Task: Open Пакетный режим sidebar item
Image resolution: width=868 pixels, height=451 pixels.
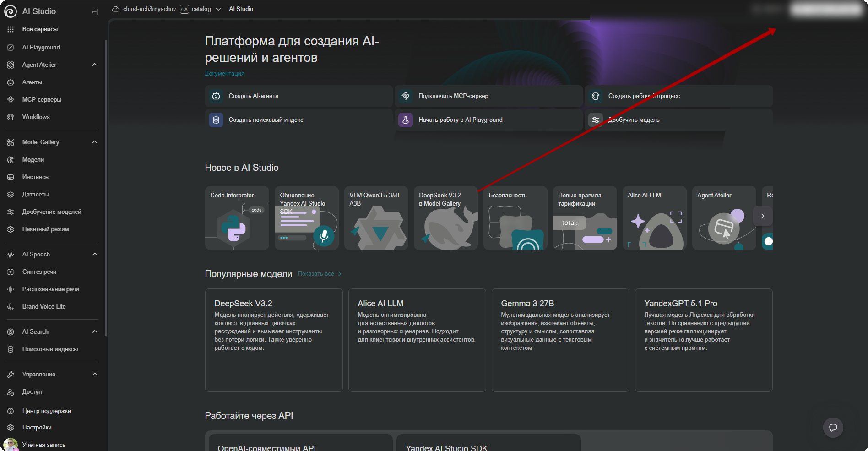Action: [53, 229]
